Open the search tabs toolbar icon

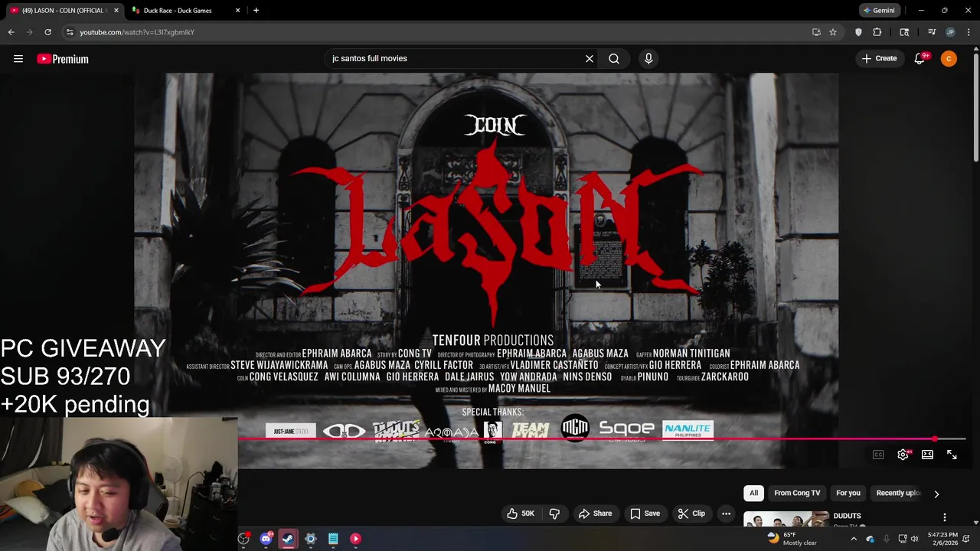point(904,32)
